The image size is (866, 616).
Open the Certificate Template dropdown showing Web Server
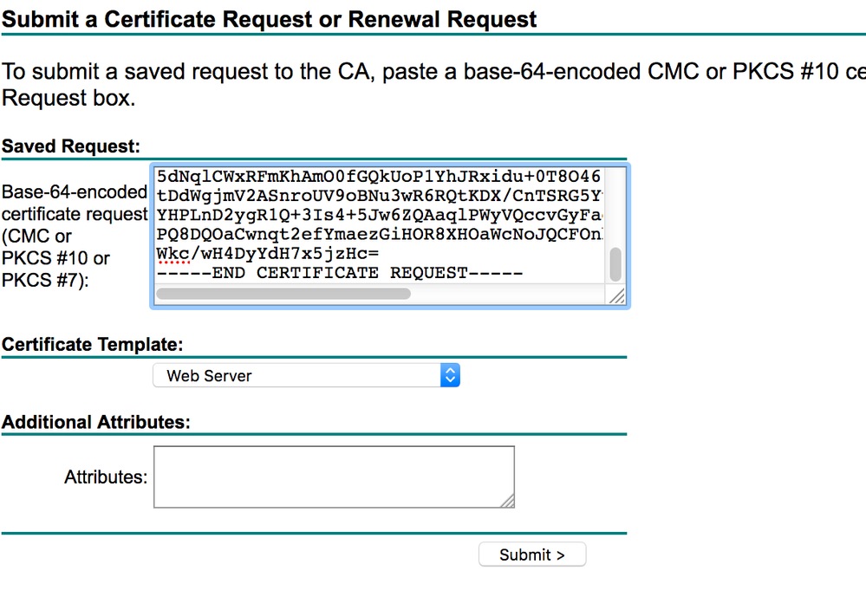coord(296,376)
